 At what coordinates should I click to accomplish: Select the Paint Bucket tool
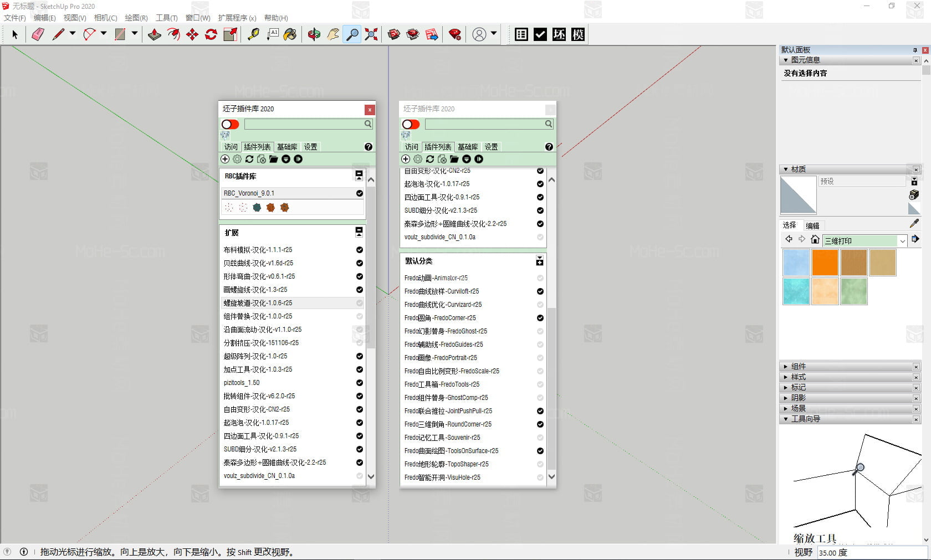click(x=290, y=34)
